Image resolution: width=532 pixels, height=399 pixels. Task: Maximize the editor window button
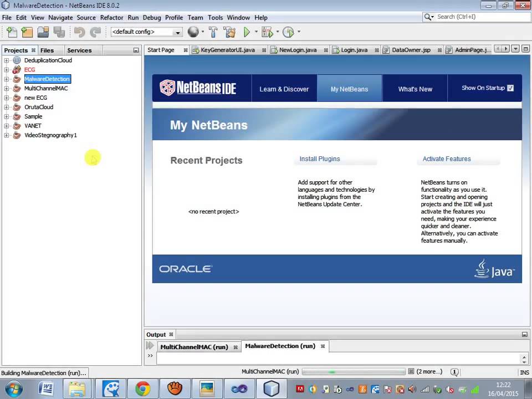click(525, 49)
